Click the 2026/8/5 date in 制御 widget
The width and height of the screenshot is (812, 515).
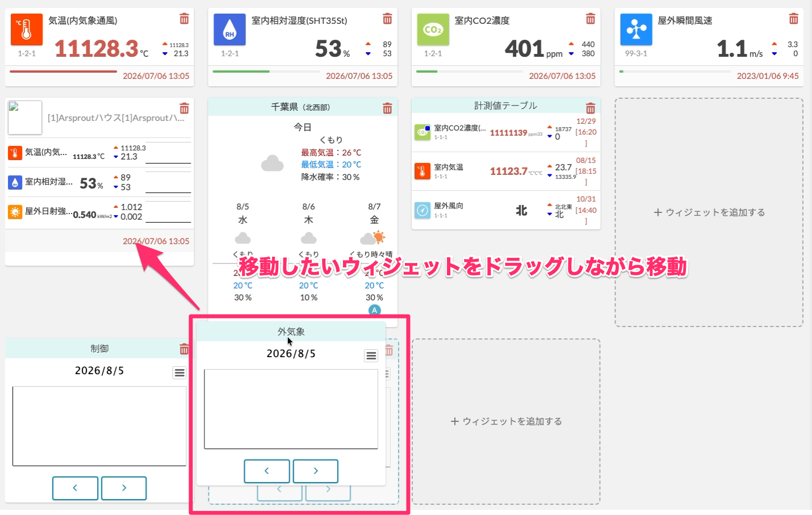[x=99, y=371]
